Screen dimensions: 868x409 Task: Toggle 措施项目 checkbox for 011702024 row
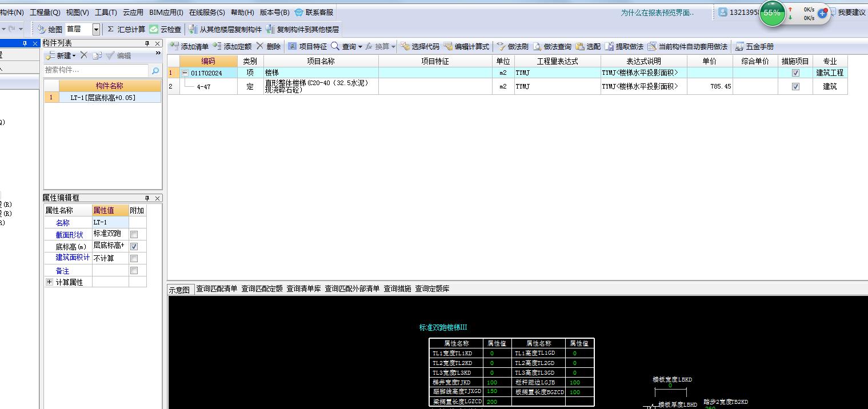coord(795,73)
